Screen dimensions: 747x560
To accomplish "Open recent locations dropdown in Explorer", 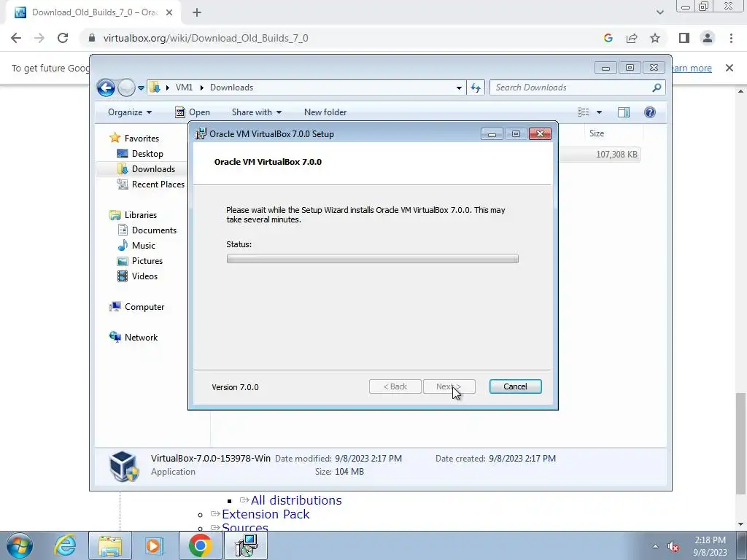I will tap(141, 88).
